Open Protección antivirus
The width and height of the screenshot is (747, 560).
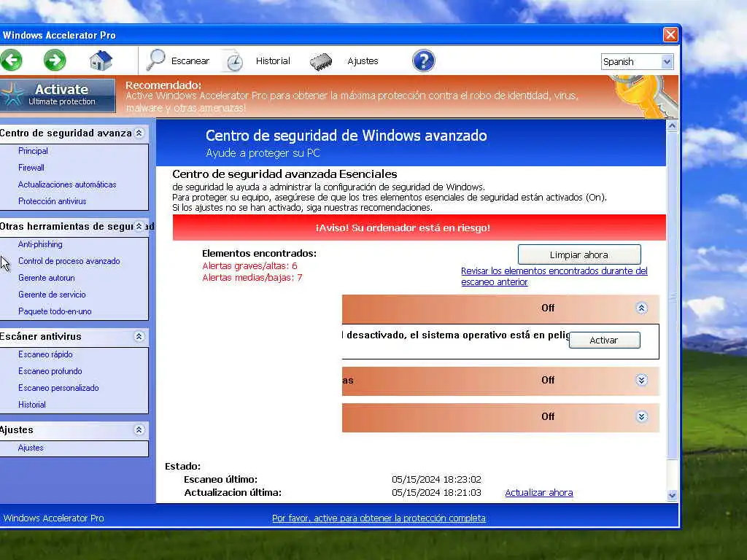[x=52, y=201]
